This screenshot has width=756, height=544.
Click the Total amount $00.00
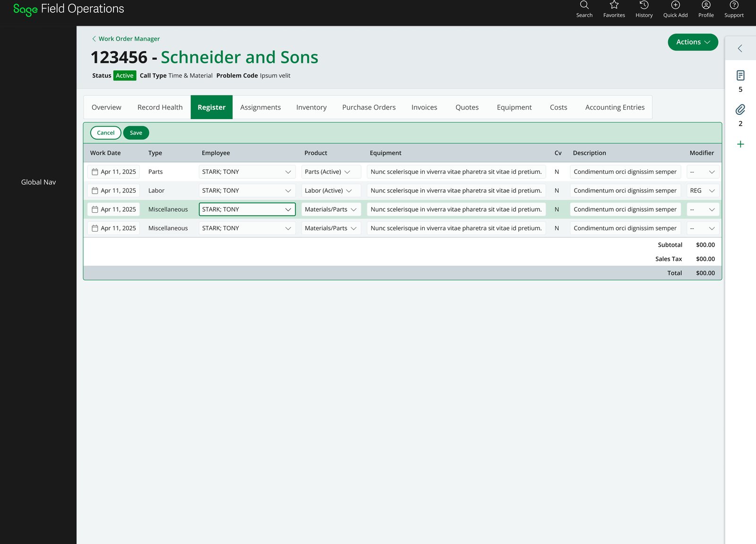705,273
